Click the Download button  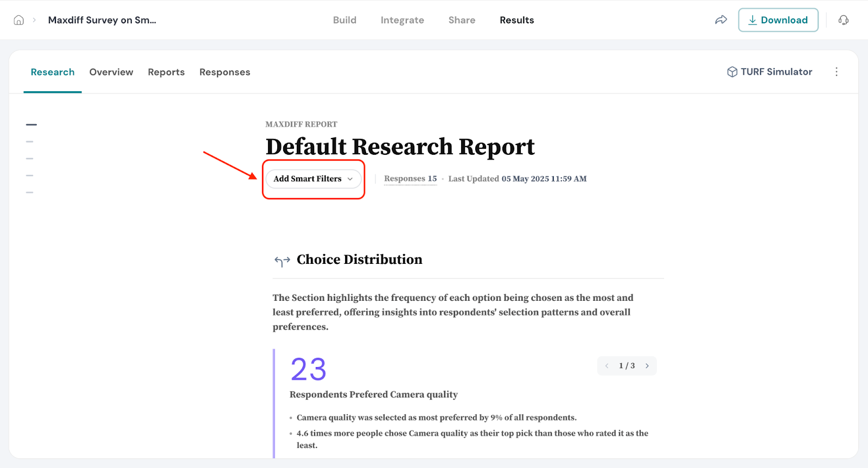777,20
